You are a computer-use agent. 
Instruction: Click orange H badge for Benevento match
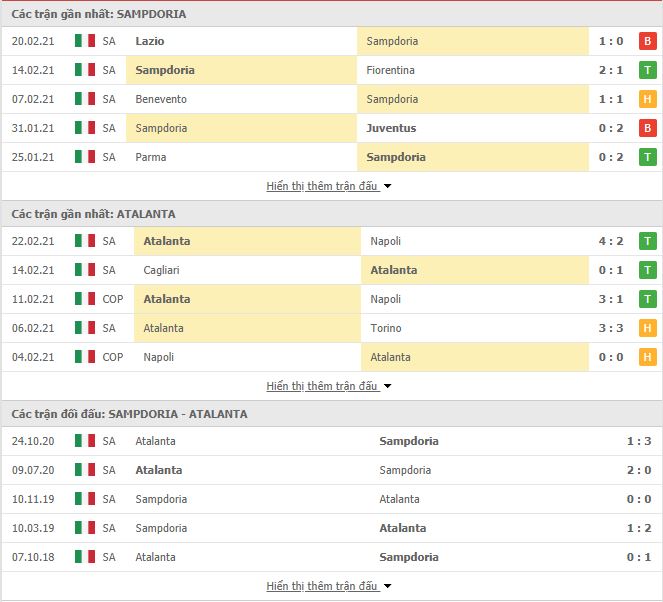point(647,99)
